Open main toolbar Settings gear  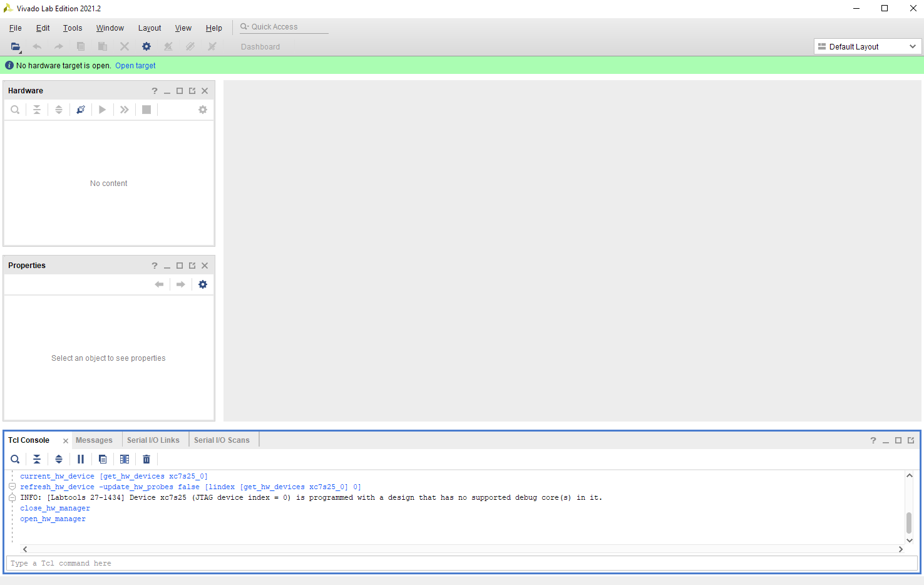[x=146, y=47]
